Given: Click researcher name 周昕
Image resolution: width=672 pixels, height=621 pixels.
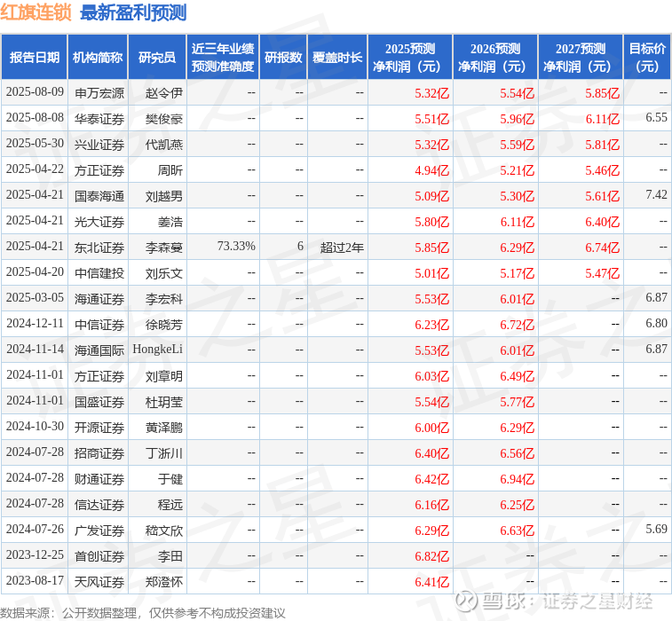Looking at the screenshot, I should pos(170,170).
